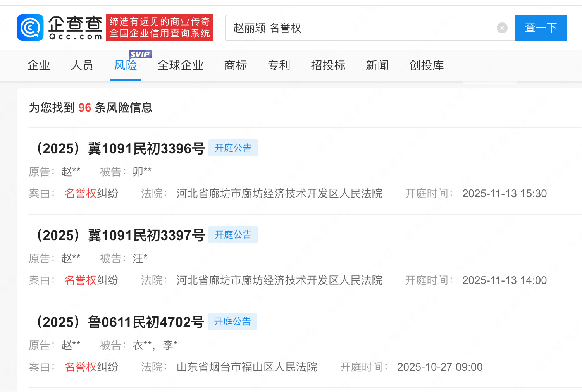Click 开庭公告 tag on case 4702号

pyautogui.click(x=232, y=322)
